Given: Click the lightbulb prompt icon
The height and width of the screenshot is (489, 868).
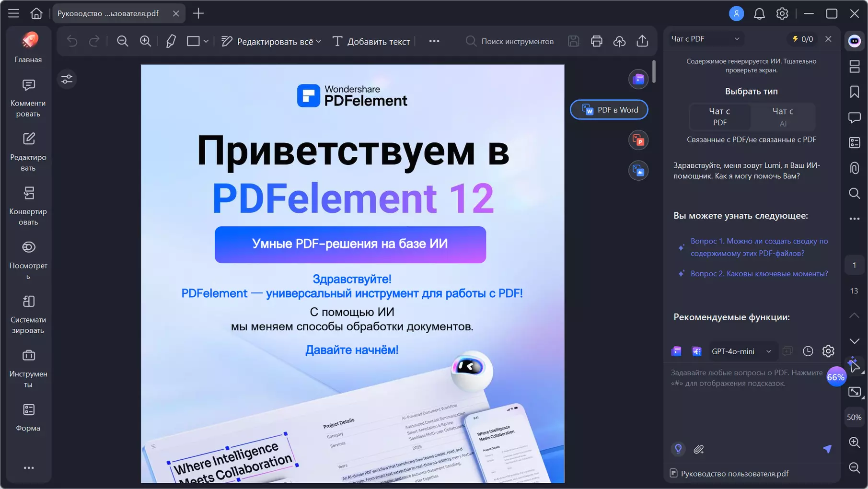Looking at the screenshot, I should click(x=678, y=449).
